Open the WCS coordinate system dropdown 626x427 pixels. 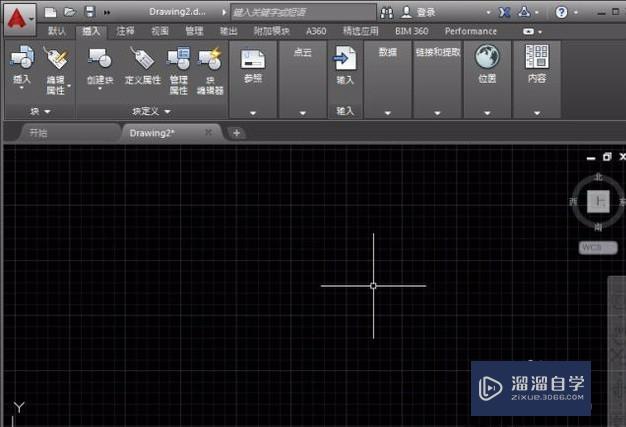597,246
